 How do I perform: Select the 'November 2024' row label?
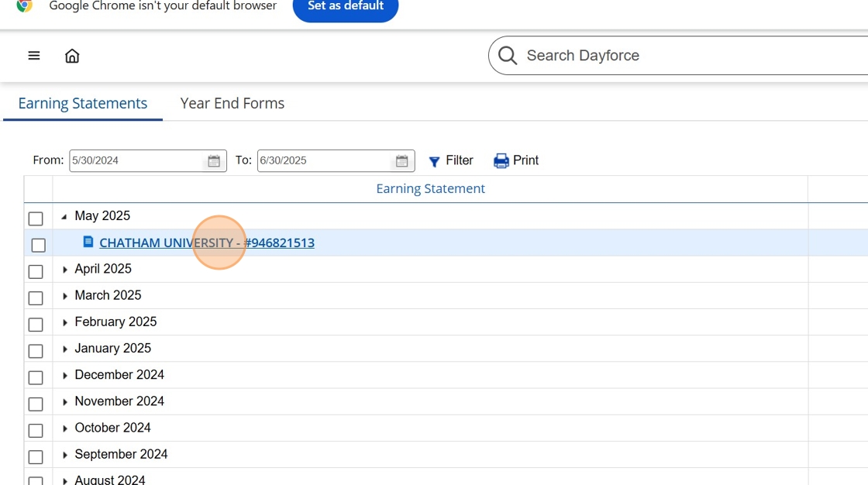tap(119, 401)
